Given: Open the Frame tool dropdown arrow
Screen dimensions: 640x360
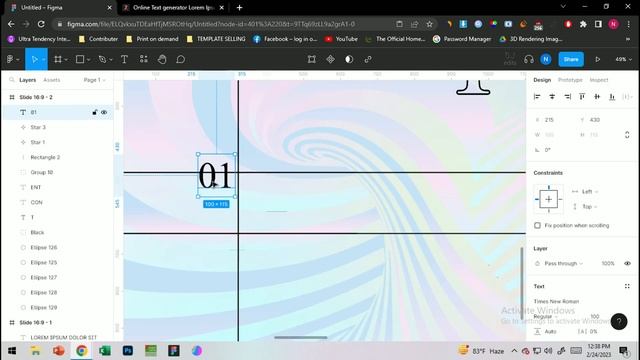Looking at the screenshot, I should 66,60.
